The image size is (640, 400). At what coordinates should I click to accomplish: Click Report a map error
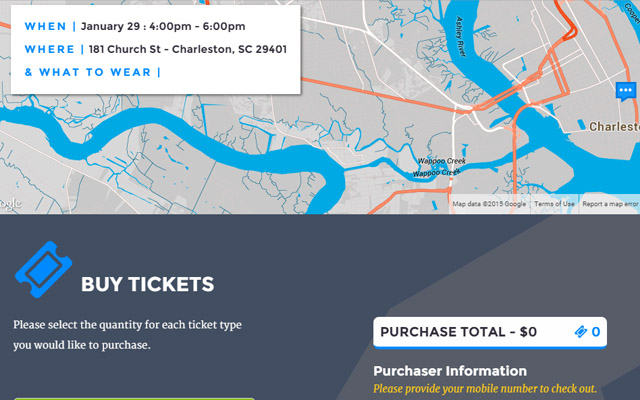pyautogui.click(x=610, y=204)
